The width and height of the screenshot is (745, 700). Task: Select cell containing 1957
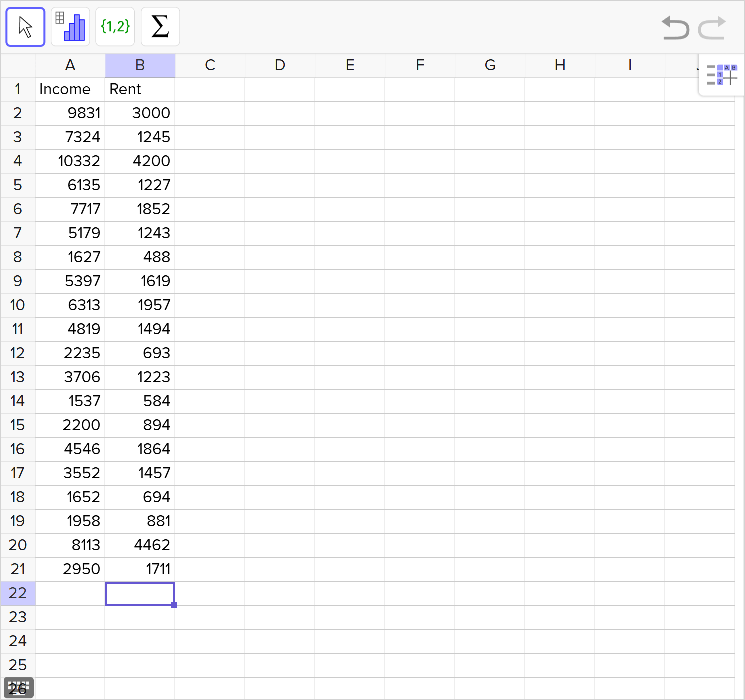140,305
